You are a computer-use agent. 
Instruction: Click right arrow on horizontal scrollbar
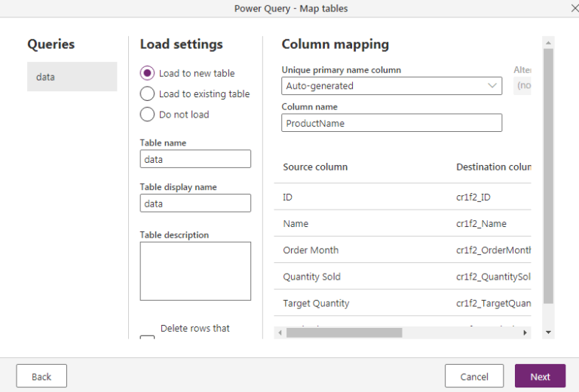(526, 332)
